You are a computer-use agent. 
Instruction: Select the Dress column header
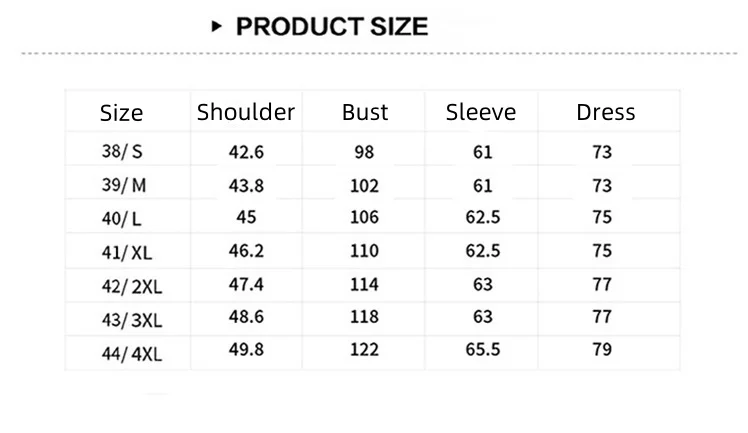605,112
